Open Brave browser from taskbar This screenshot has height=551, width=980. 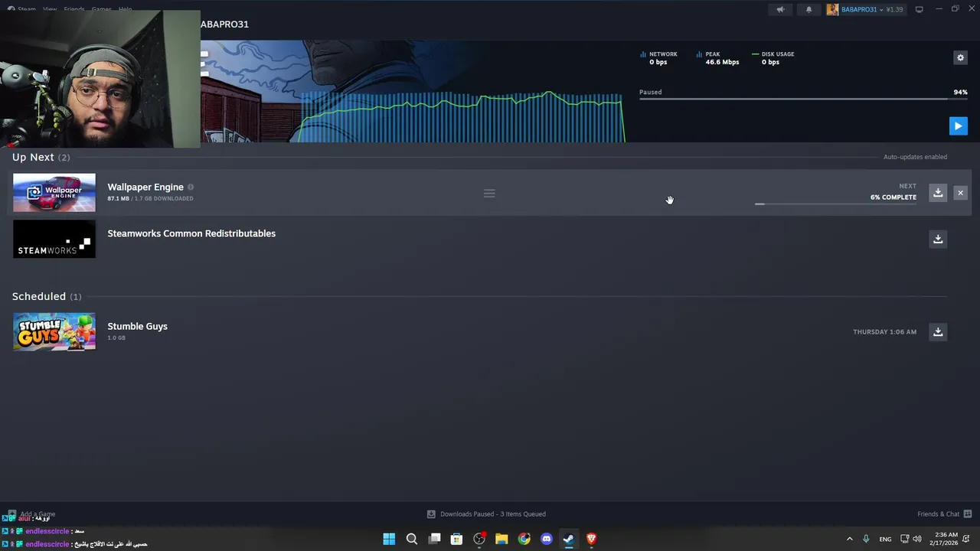tap(591, 539)
